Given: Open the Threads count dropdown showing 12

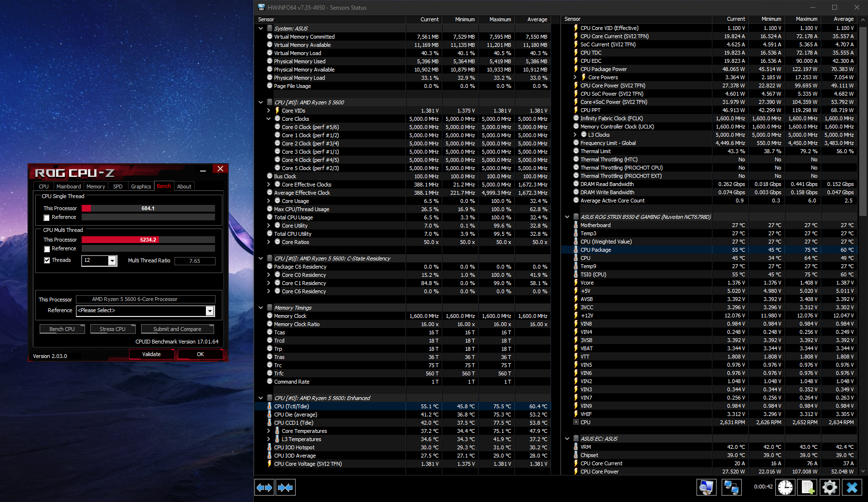Looking at the screenshot, I should coord(112,261).
